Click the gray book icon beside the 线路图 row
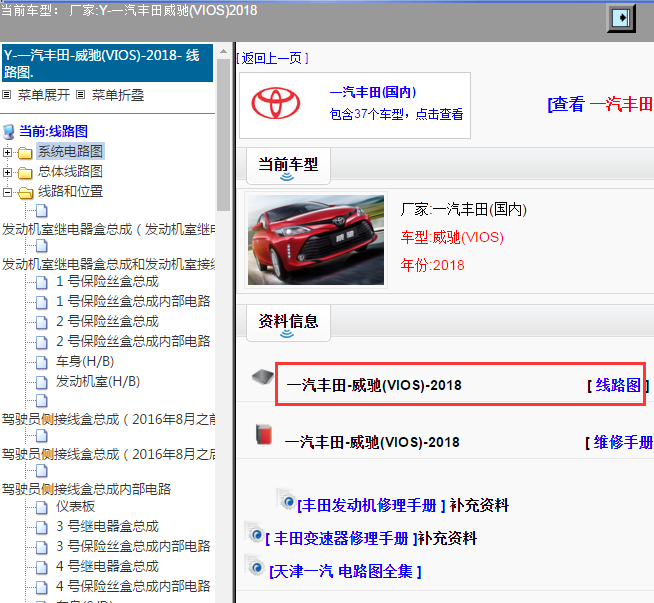 263,377
